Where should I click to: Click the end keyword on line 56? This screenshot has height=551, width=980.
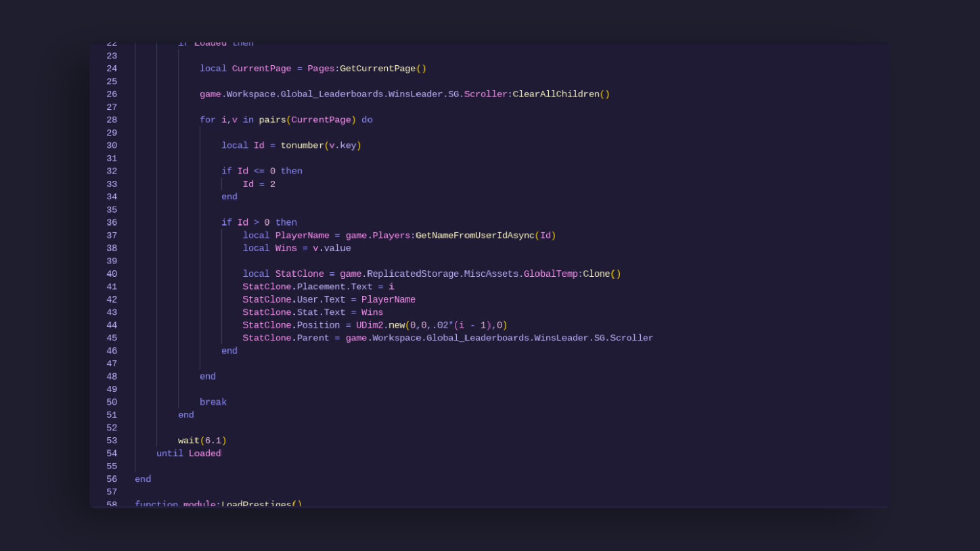142,479
